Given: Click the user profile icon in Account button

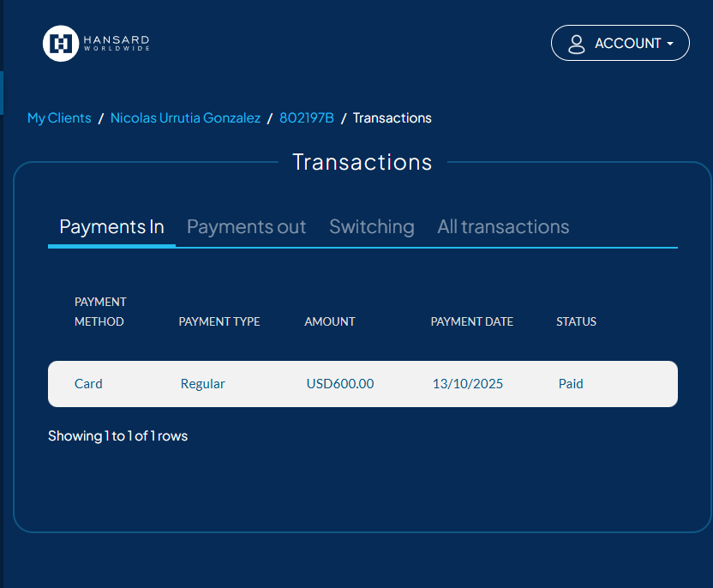Looking at the screenshot, I should pos(577,44).
